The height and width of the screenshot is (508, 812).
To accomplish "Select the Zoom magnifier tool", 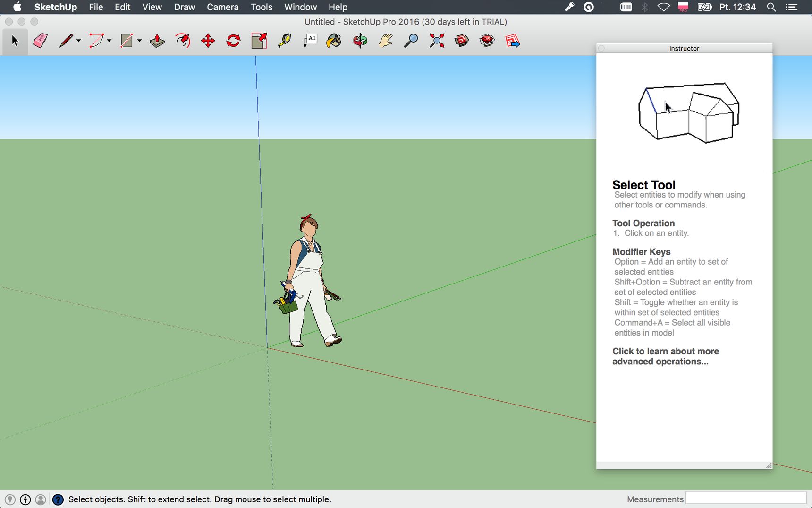I will (x=411, y=41).
